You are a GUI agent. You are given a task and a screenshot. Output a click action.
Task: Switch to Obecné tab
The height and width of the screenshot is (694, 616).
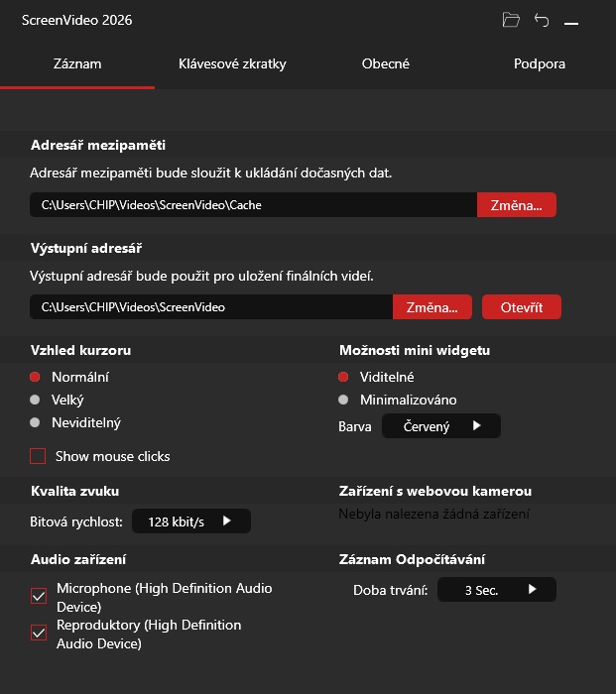pyautogui.click(x=385, y=64)
